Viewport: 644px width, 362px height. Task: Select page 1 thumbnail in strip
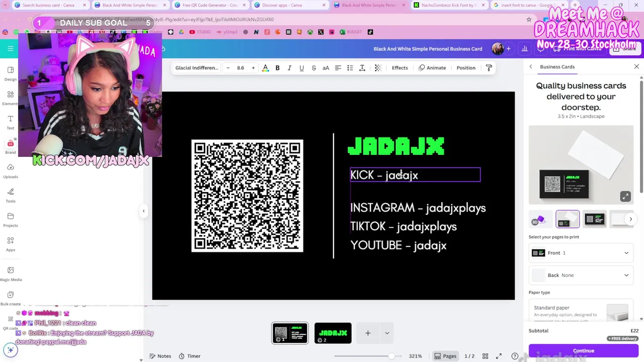click(x=290, y=333)
